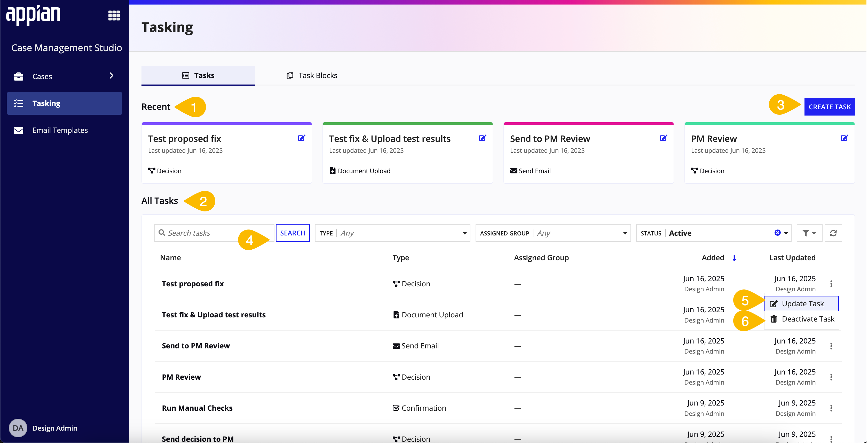This screenshot has height=443, width=868.
Task: Edit the Test proposed fix card
Action: click(x=302, y=138)
